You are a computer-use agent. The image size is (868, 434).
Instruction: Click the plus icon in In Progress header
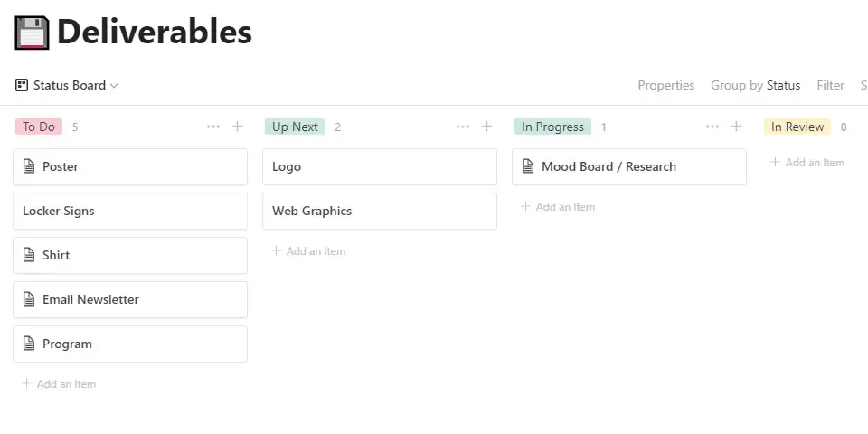736,127
